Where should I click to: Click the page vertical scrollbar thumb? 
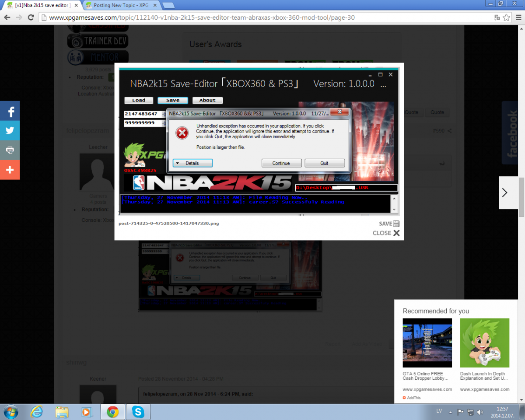point(521,197)
